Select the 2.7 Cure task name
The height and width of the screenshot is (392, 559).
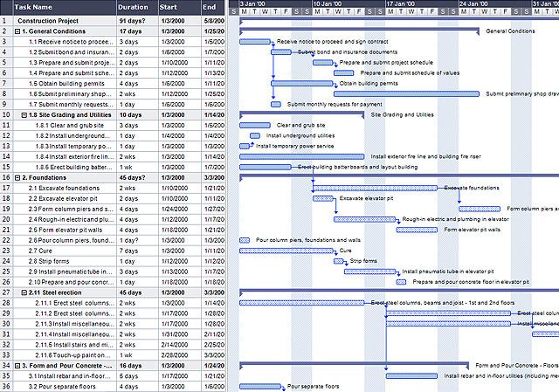tap(40, 251)
